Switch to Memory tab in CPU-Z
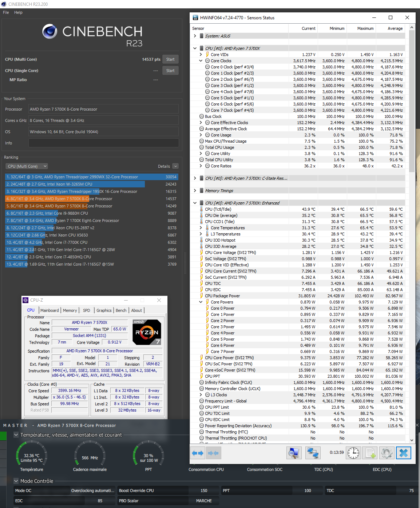 [x=70, y=310]
